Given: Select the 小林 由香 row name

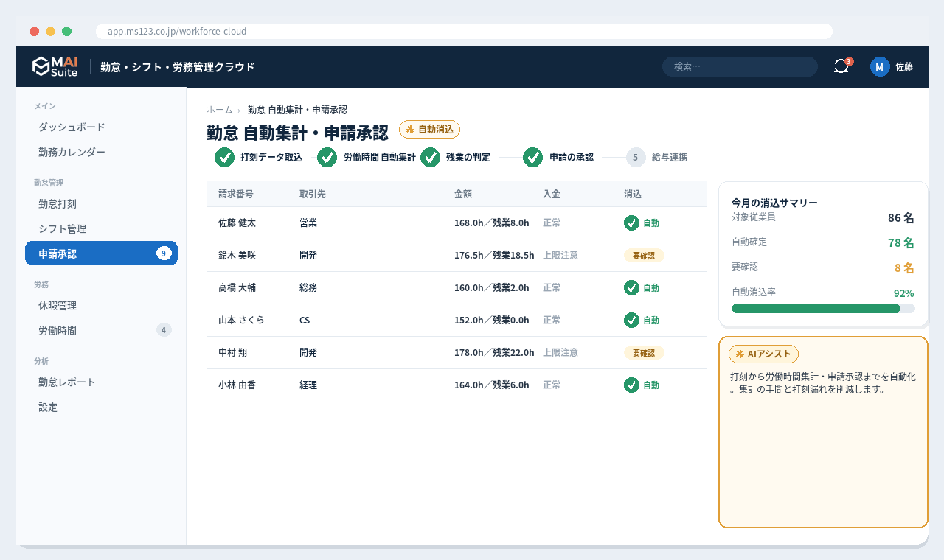Looking at the screenshot, I should (237, 385).
